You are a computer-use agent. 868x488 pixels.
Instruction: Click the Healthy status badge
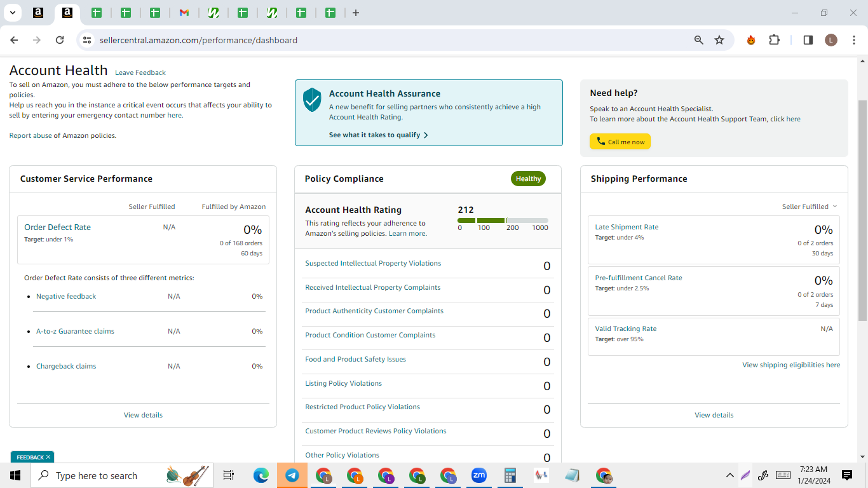(528, 179)
